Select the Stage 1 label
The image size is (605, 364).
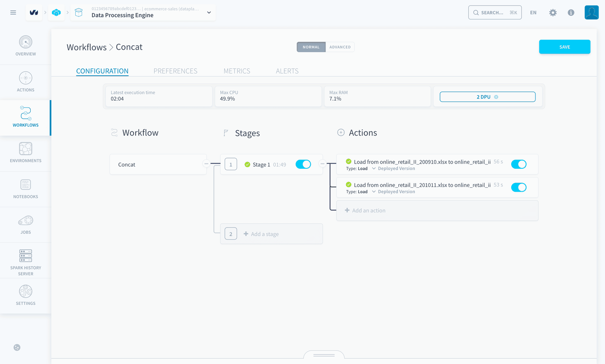point(261,165)
